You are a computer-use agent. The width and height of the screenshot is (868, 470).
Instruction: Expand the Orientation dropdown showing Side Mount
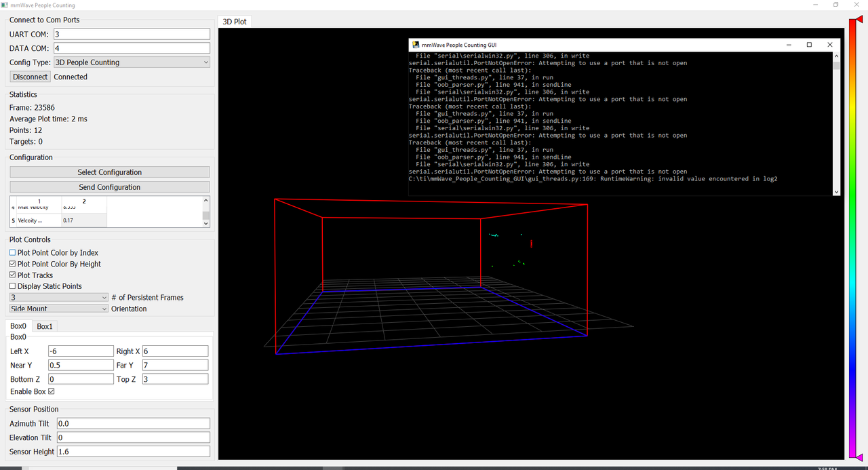point(59,309)
